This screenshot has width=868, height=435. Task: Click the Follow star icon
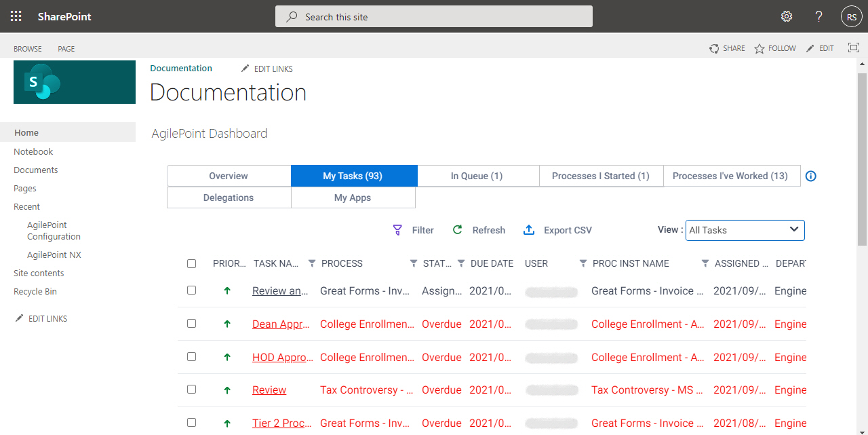pyautogui.click(x=759, y=48)
